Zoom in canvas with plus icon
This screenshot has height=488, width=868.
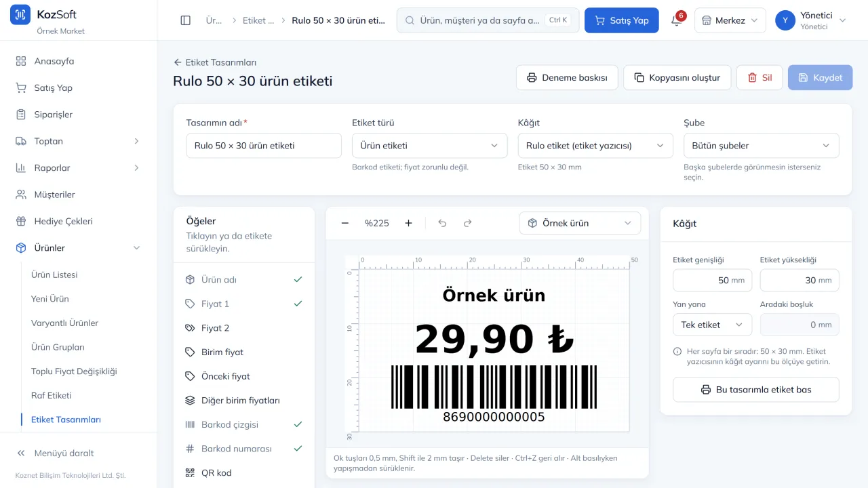coord(408,223)
